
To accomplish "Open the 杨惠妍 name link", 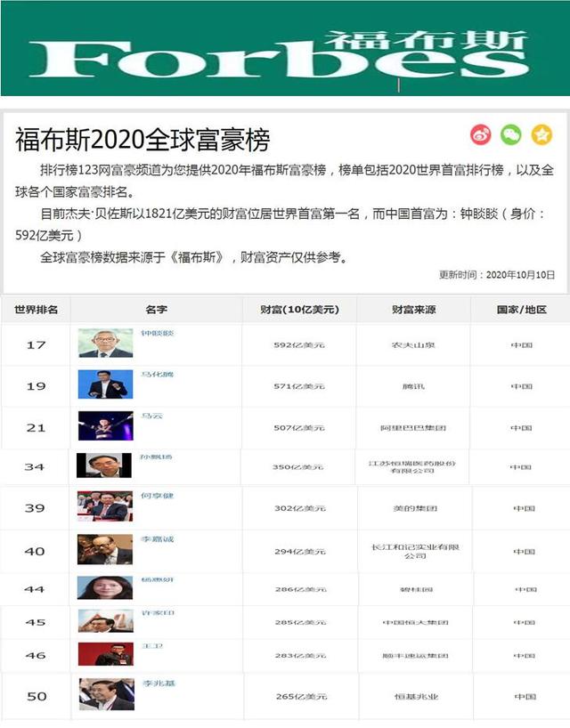I will [158, 579].
